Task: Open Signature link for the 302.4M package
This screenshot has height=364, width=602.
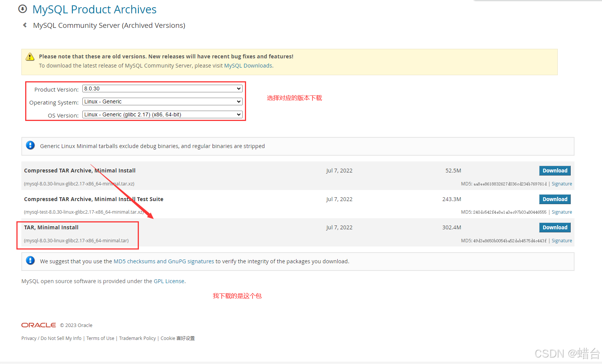Action: (562, 241)
